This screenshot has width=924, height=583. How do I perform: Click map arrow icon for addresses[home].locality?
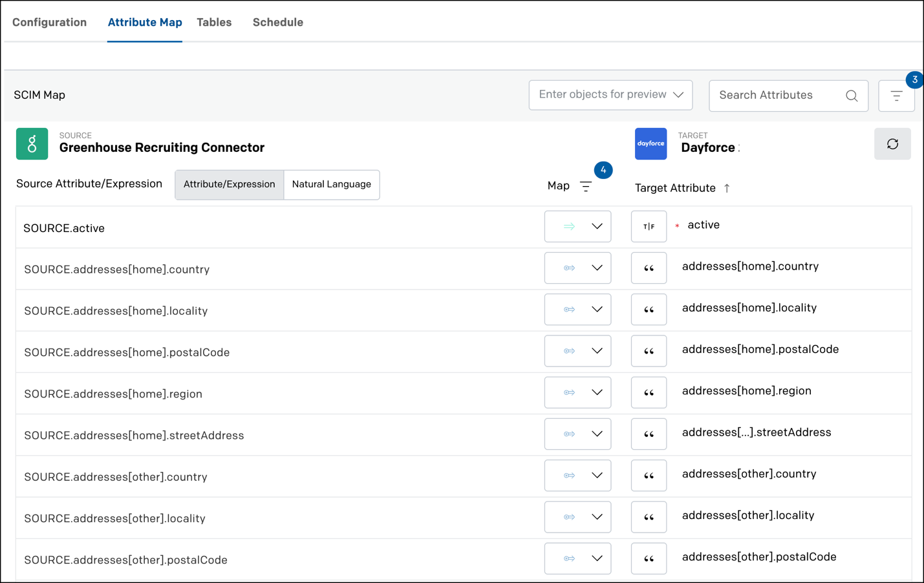(x=569, y=309)
